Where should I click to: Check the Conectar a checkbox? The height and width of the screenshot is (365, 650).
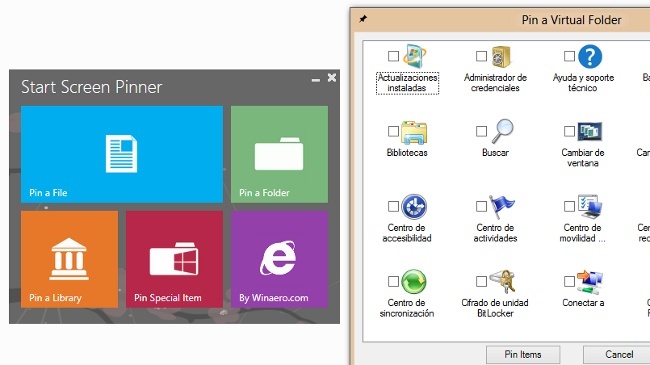[570, 281]
